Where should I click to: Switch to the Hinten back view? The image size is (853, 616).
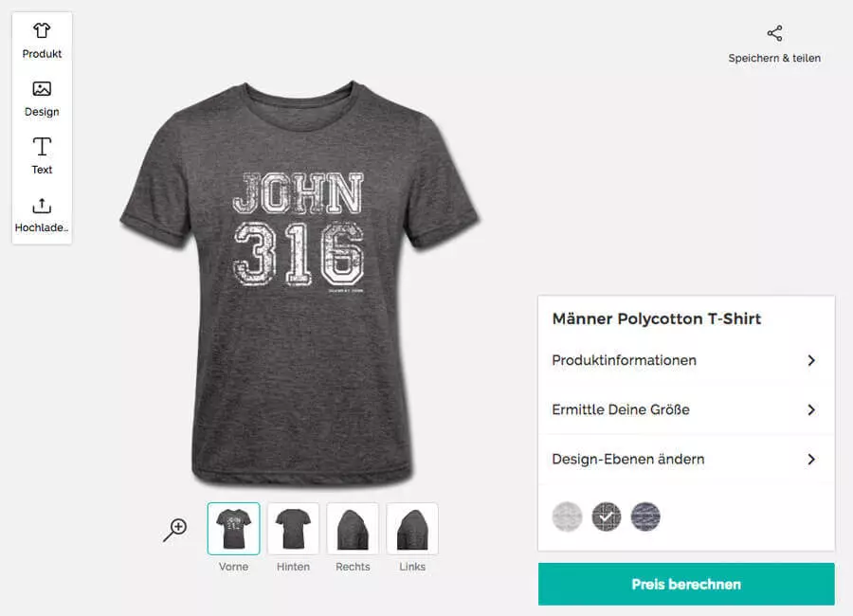pyautogui.click(x=293, y=531)
